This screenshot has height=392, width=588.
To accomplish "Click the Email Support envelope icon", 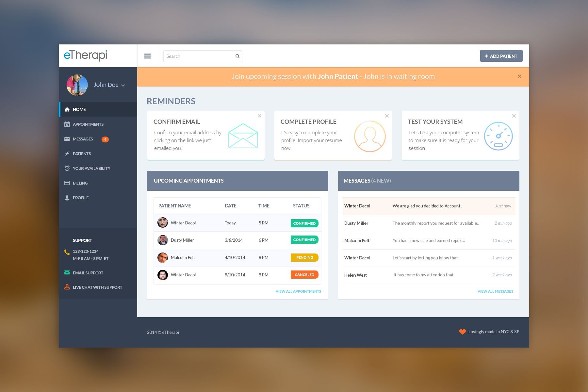I will [67, 272].
